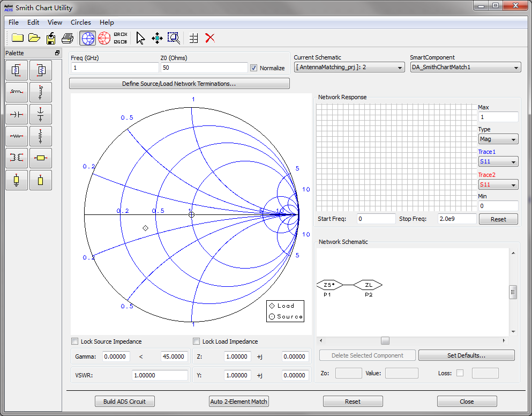Viewport: 532px width, 416px height.
Task: Click Build ADS Circuit button
Action: tap(124, 402)
